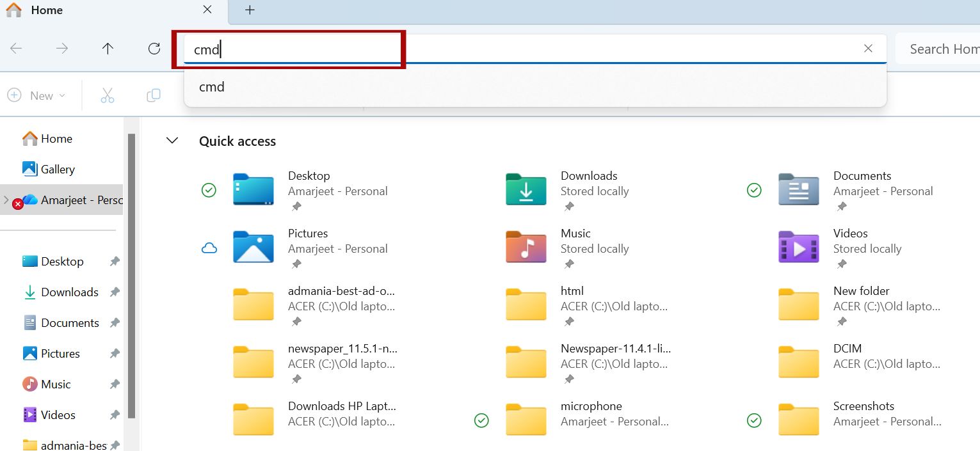Viewport: 980px width, 451px height.
Task: Click the green sync checkmark beside Desktop
Action: click(x=209, y=189)
